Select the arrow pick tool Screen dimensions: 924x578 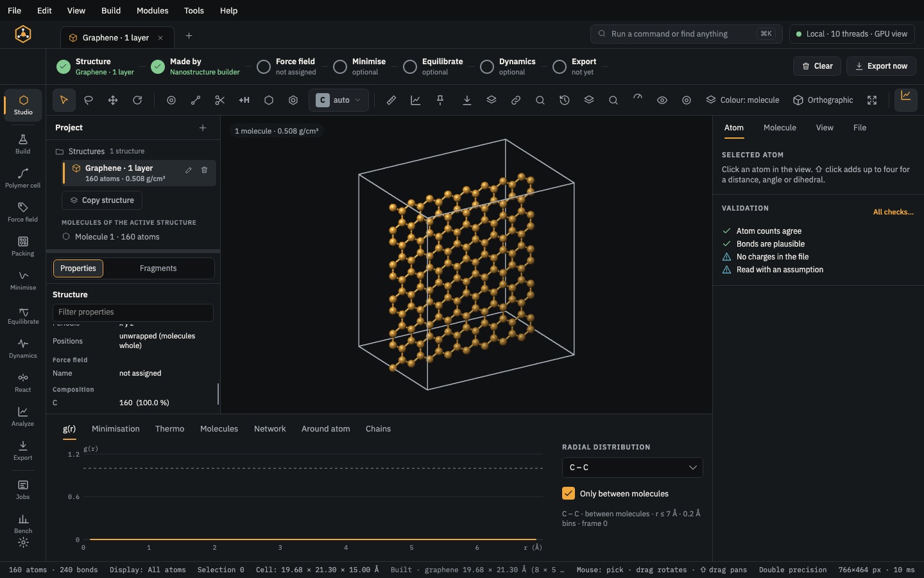tap(64, 100)
